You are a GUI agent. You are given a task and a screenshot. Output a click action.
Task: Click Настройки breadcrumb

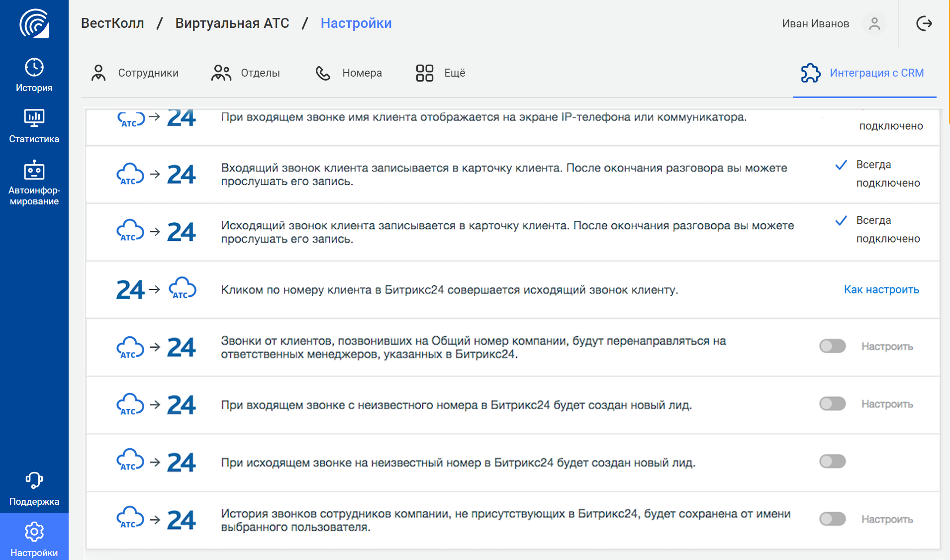click(x=356, y=23)
